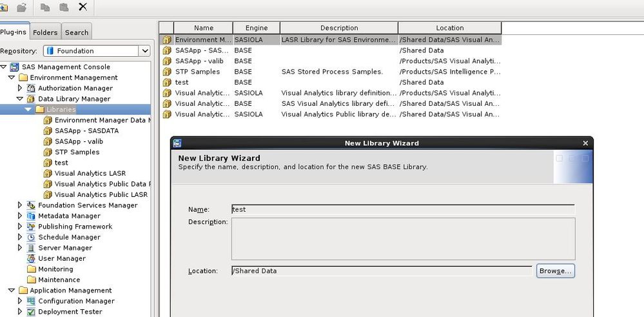Select the test library in tree
Viewport: 644px width, 317px height.
[x=61, y=163]
